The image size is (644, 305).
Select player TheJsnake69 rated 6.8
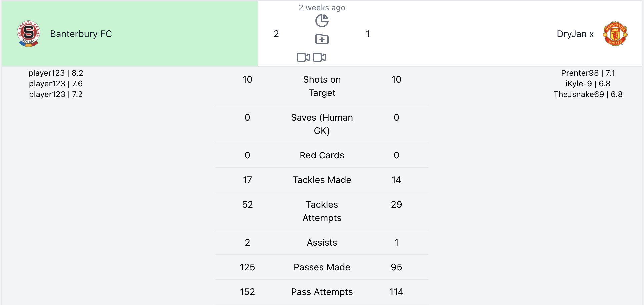(x=588, y=94)
